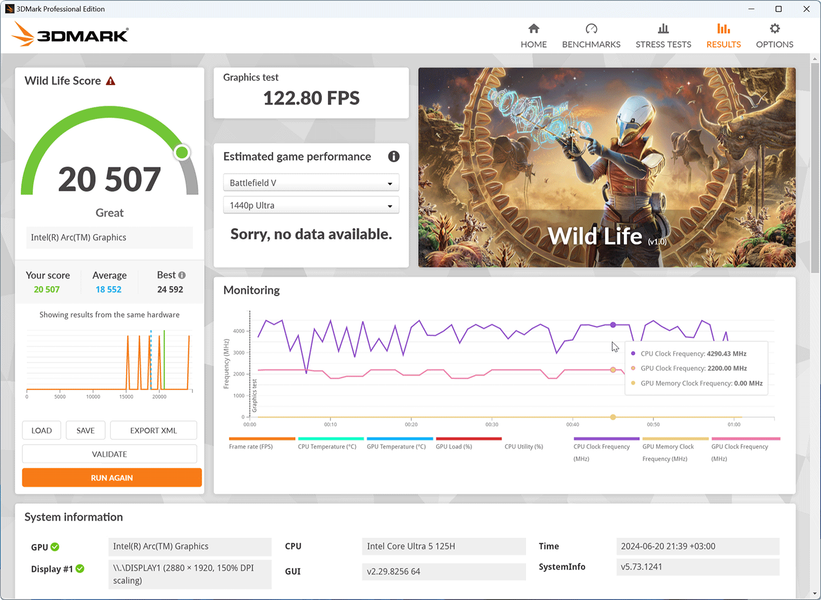This screenshot has width=821, height=600.
Task: Switch to the BENCHMARKS tab
Action: (591, 36)
